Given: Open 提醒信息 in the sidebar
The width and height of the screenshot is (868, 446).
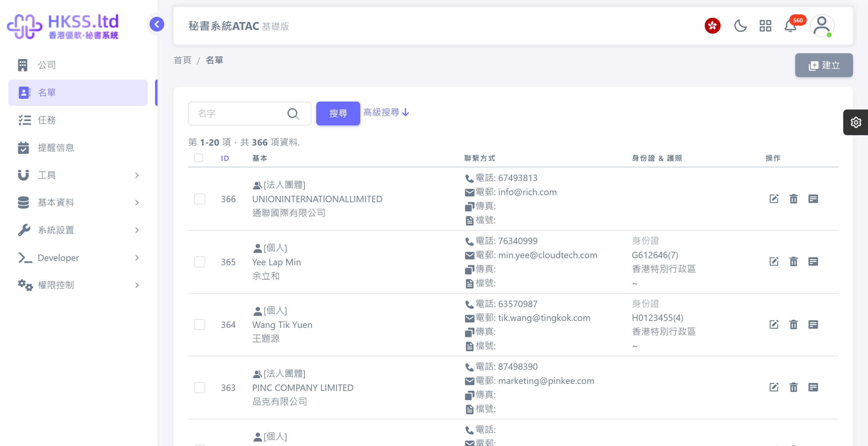Looking at the screenshot, I should point(78,148).
